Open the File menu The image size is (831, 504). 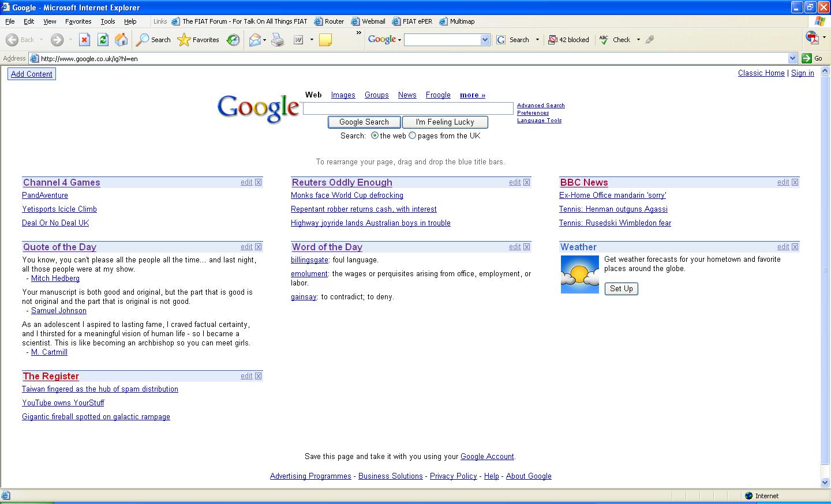[10, 21]
